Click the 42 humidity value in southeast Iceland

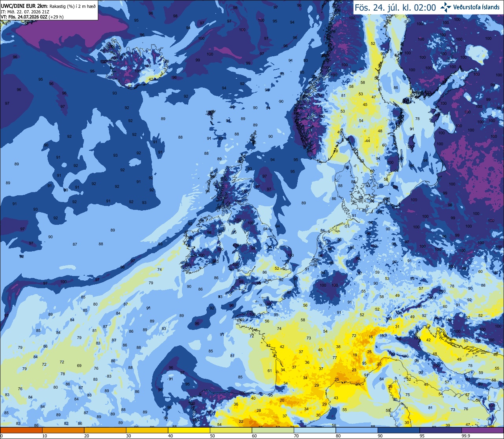151,80
